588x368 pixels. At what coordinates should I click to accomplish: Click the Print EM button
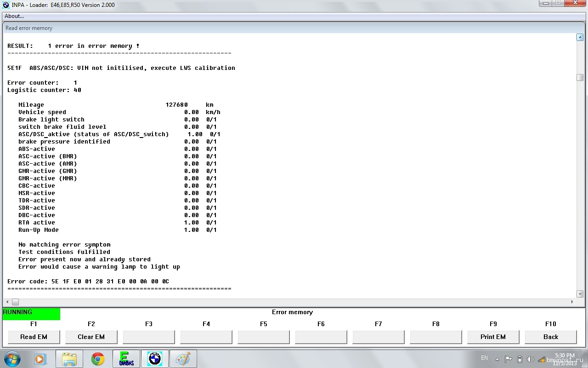click(x=493, y=337)
